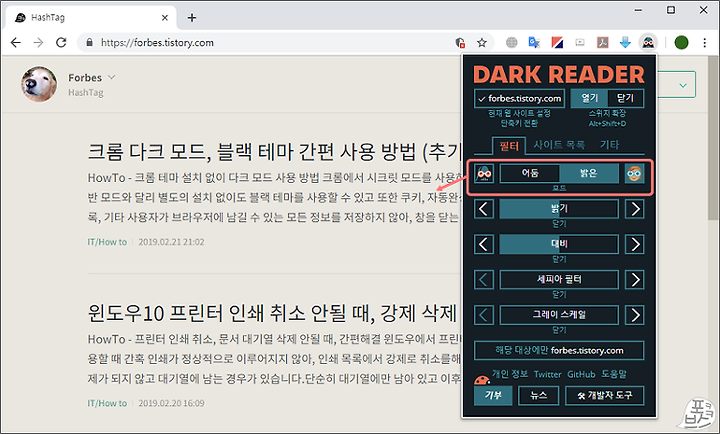Switch to the 사이트 목록 tab
720x434 pixels.
(x=559, y=145)
